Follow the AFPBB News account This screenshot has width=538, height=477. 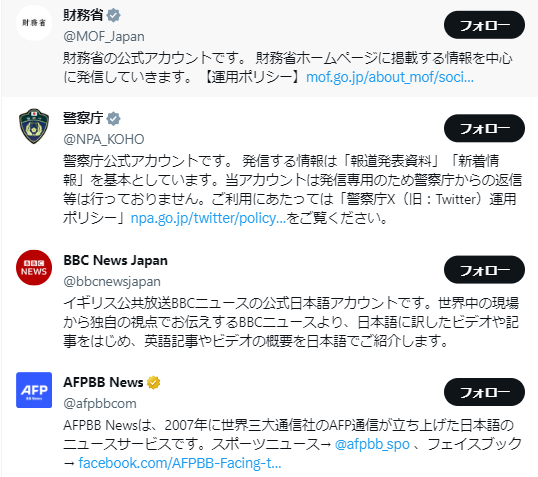tap(484, 392)
